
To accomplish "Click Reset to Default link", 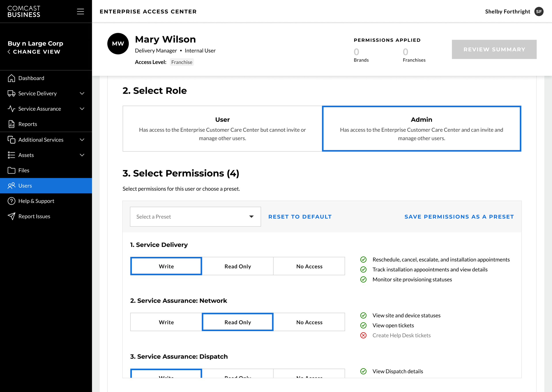I will pyautogui.click(x=300, y=217).
